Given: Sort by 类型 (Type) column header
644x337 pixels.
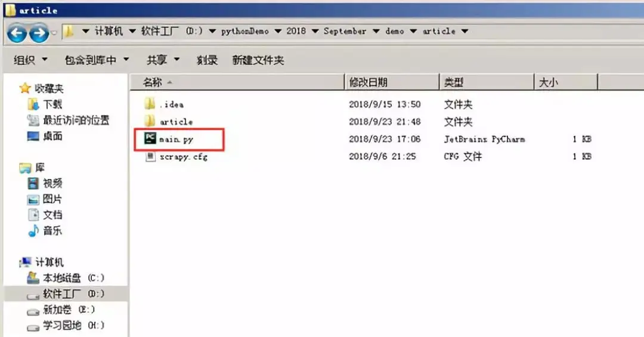Looking at the screenshot, I should [x=487, y=82].
